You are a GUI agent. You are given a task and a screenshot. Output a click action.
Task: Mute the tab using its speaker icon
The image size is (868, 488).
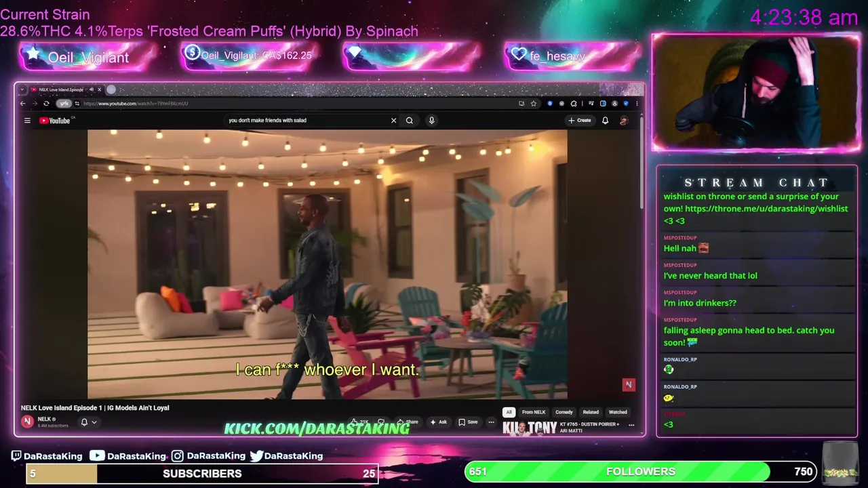[92, 89]
